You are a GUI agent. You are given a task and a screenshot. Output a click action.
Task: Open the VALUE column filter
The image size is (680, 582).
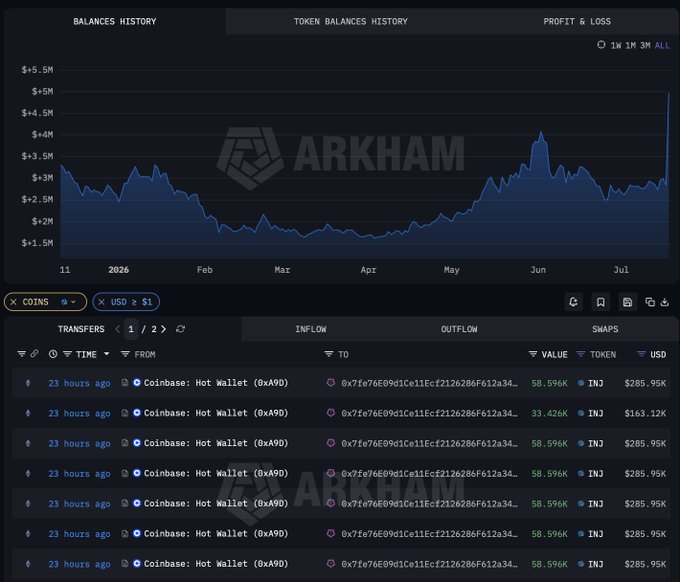533,354
